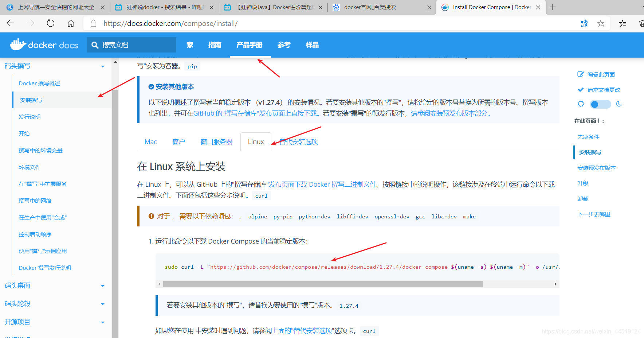Open 环境文件 sidebar item

30,167
